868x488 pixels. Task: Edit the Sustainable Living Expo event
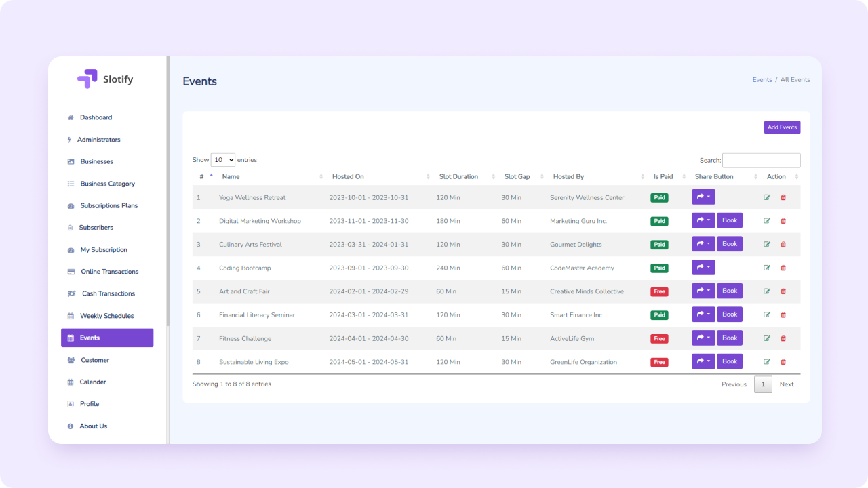pyautogui.click(x=767, y=362)
